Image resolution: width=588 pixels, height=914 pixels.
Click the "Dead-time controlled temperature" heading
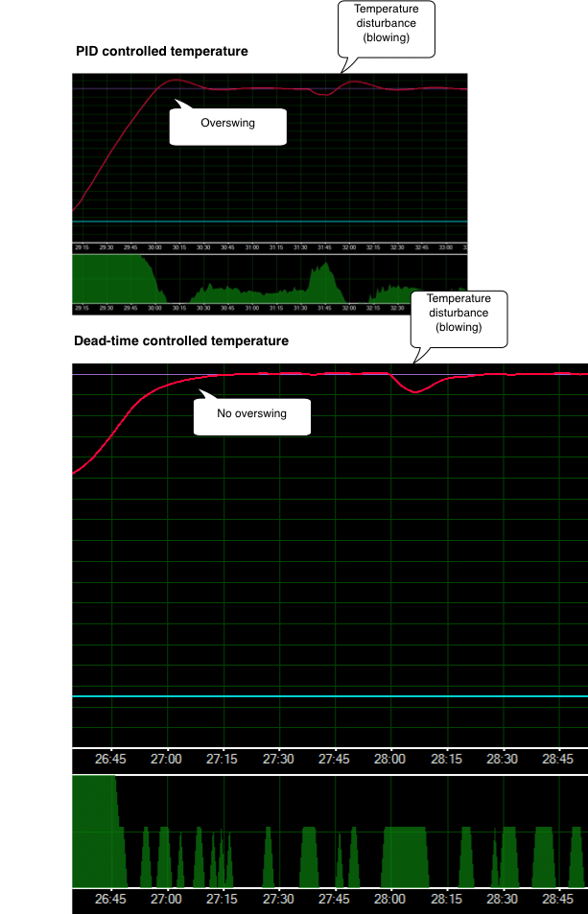click(x=181, y=341)
